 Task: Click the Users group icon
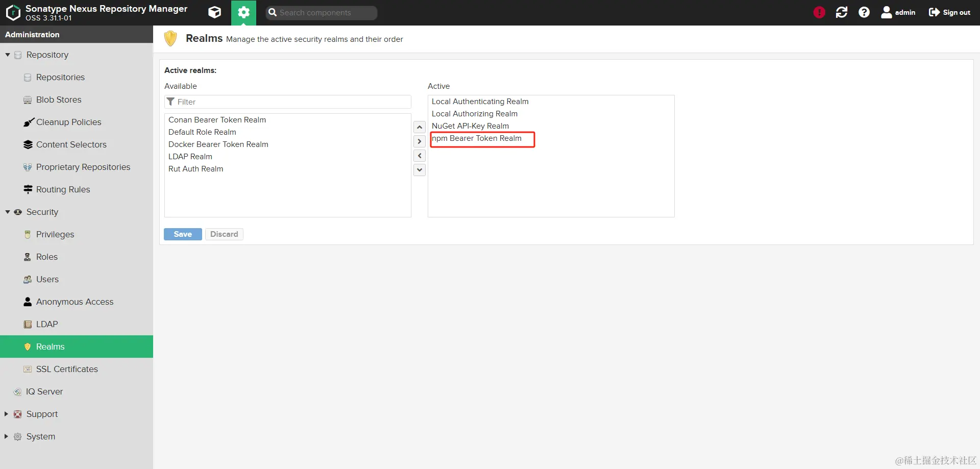point(28,279)
